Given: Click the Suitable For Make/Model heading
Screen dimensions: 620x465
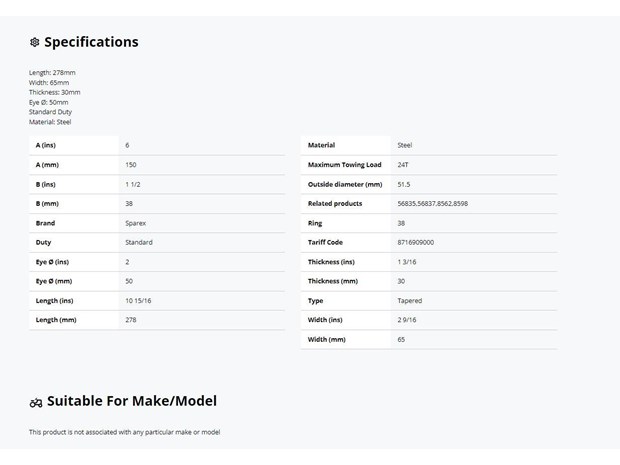Looking at the screenshot, I should tap(132, 401).
